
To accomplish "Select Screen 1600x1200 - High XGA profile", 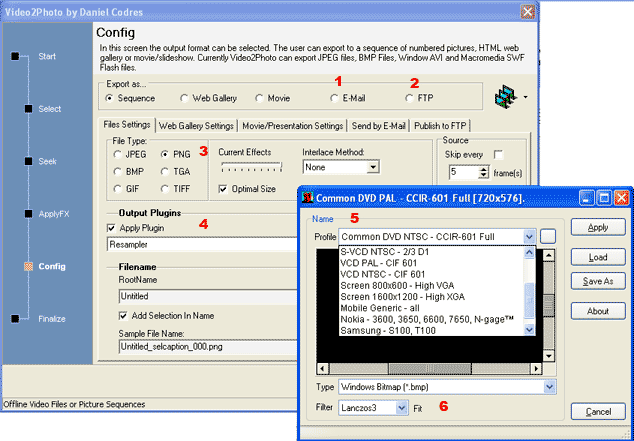I will click(431, 297).
